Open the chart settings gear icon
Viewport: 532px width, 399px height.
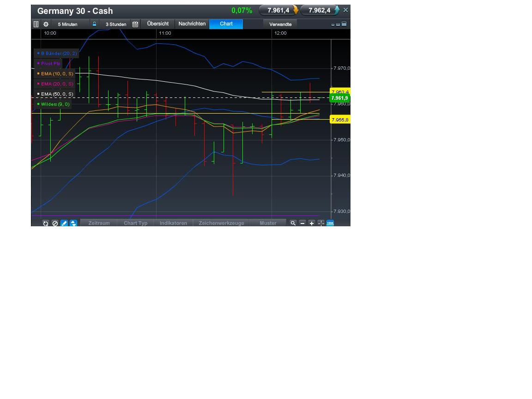point(46,24)
